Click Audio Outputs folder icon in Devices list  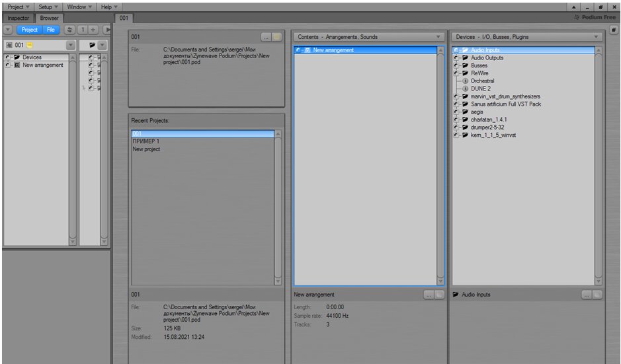[466, 57]
